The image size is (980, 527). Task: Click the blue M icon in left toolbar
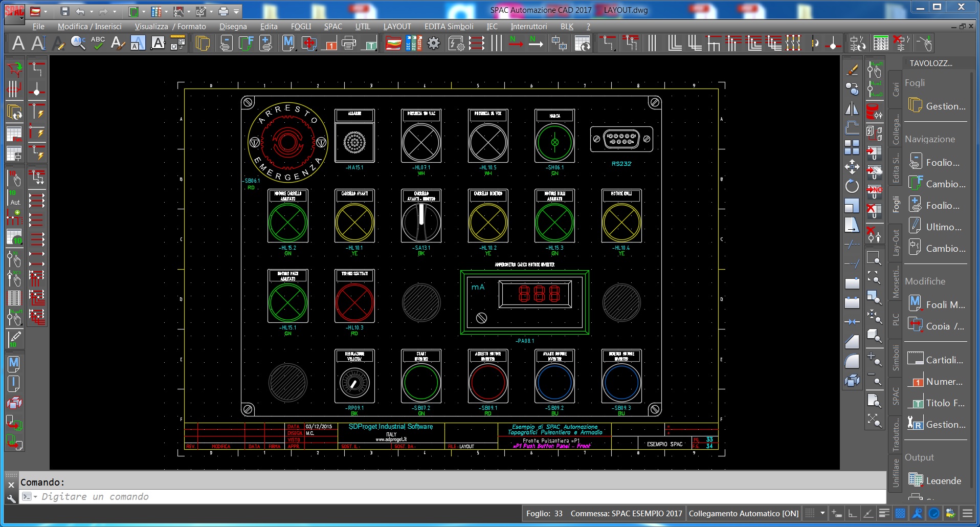pos(14,364)
